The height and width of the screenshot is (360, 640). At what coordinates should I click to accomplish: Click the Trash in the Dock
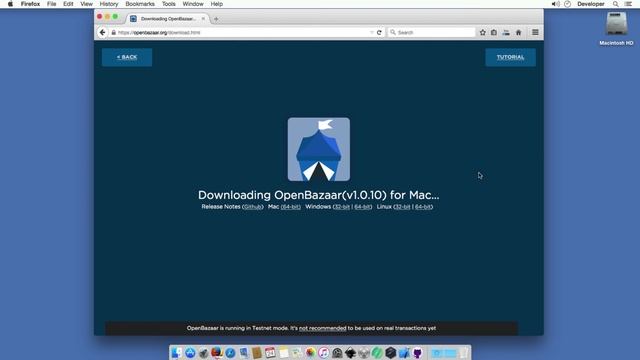pos(464,353)
